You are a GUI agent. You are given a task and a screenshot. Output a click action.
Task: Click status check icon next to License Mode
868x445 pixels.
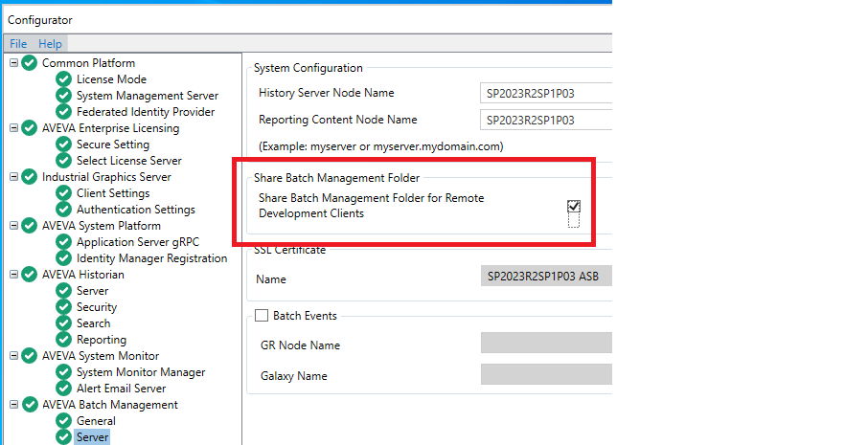[63, 79]
